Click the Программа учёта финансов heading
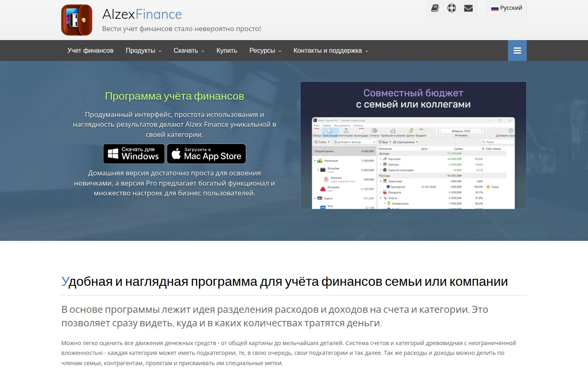Screen dimensions: 588x368 click(x=174, y=96)
